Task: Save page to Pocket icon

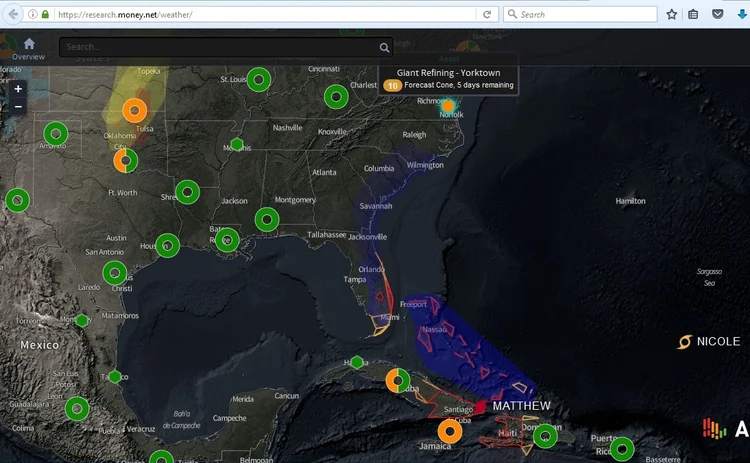Action: [x=717, y=14]
